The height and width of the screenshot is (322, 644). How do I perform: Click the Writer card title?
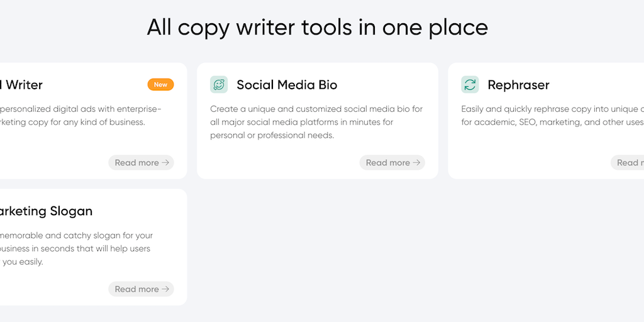coord(23,85)
